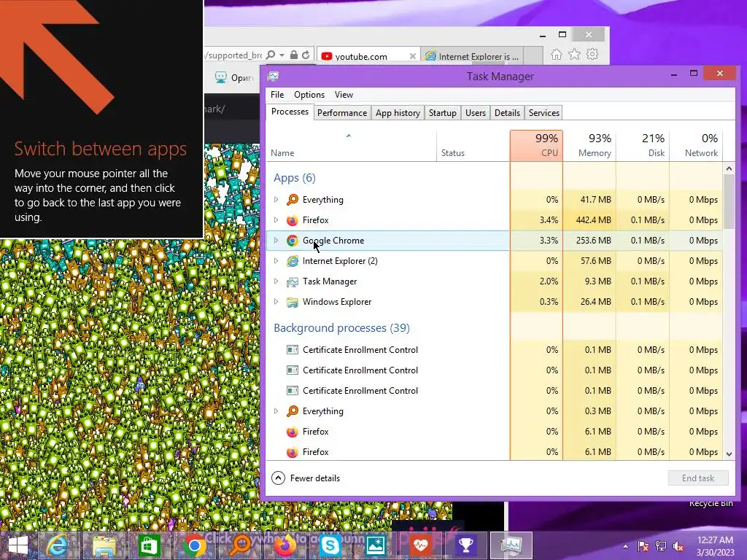The height and width of the screenshot is (560, 747).
Task: Open Skype from the taskbar
Action: [x=330, y=545]
